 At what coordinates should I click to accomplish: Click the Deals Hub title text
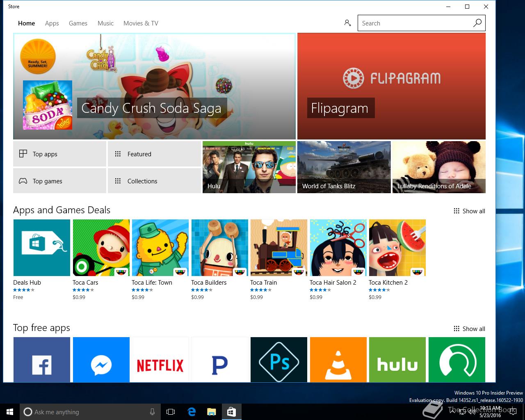(27, 282)
